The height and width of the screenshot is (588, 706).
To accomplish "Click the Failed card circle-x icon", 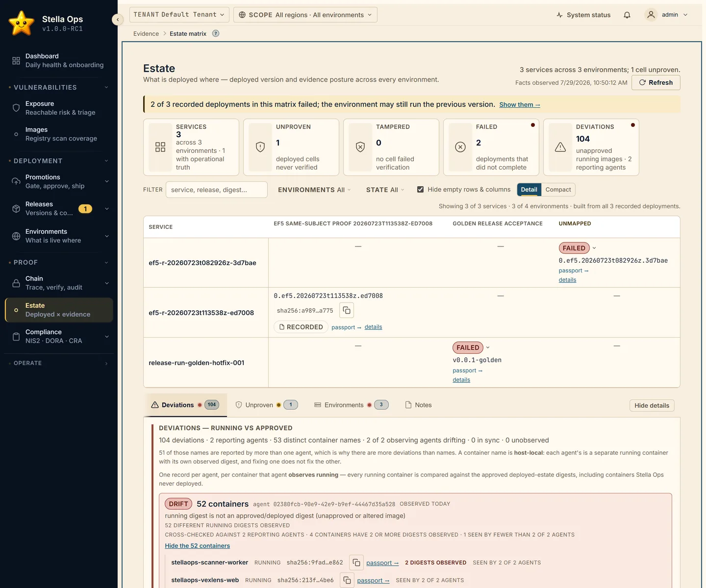I will point(460,147).
